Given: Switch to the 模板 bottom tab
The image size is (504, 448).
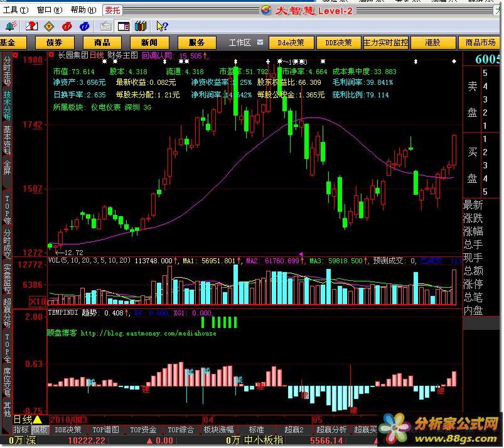Looking at the screenshot, I should (40, 429).
